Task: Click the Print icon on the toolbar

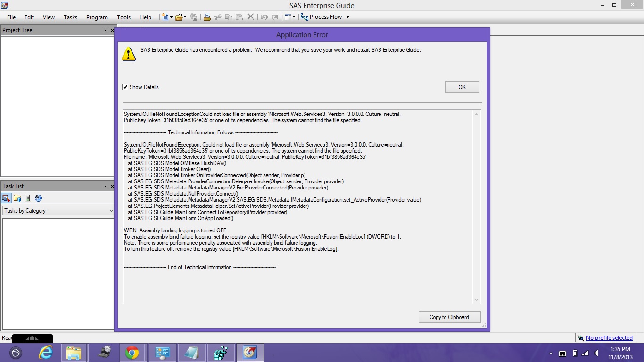Action: point(207,17)
